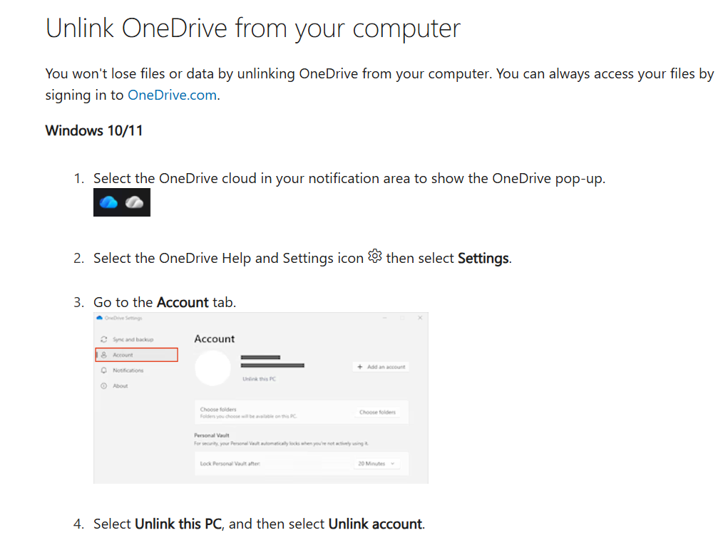Click the Account person icon

coord(104,355)
